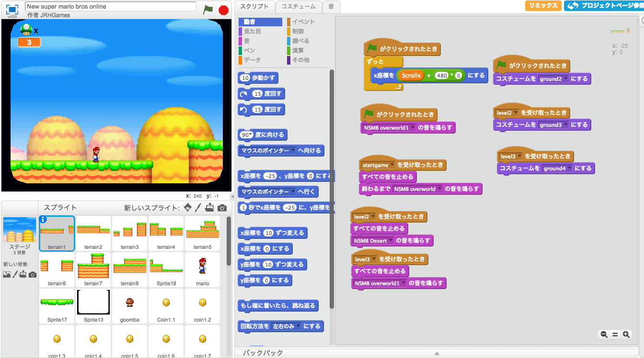Select the 演算 block category
This screenshot has width=644, height=358.
(308, 51)
